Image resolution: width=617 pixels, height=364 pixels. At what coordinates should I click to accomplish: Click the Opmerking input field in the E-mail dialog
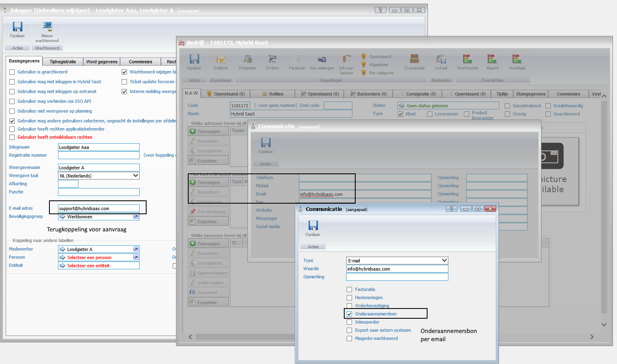point(397,277)
